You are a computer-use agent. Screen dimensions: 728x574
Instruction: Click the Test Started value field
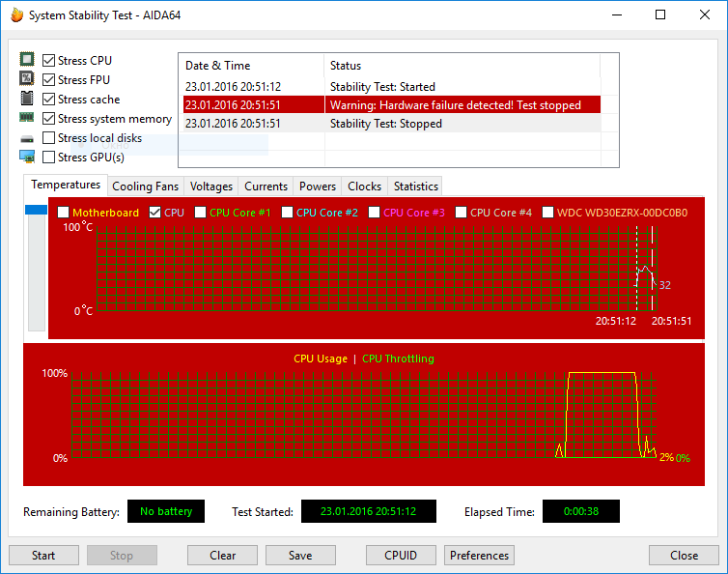[x=369, y=511]
